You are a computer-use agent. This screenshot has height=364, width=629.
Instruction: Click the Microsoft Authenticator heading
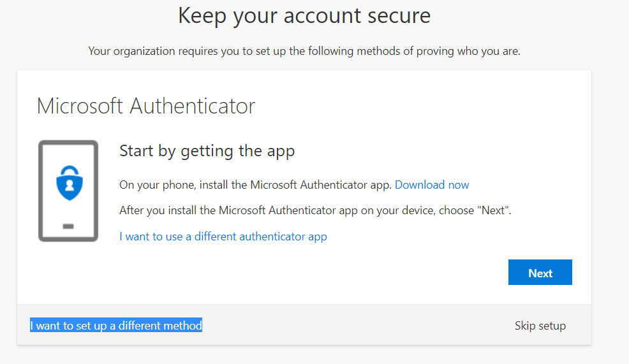[x=146, y=106]
